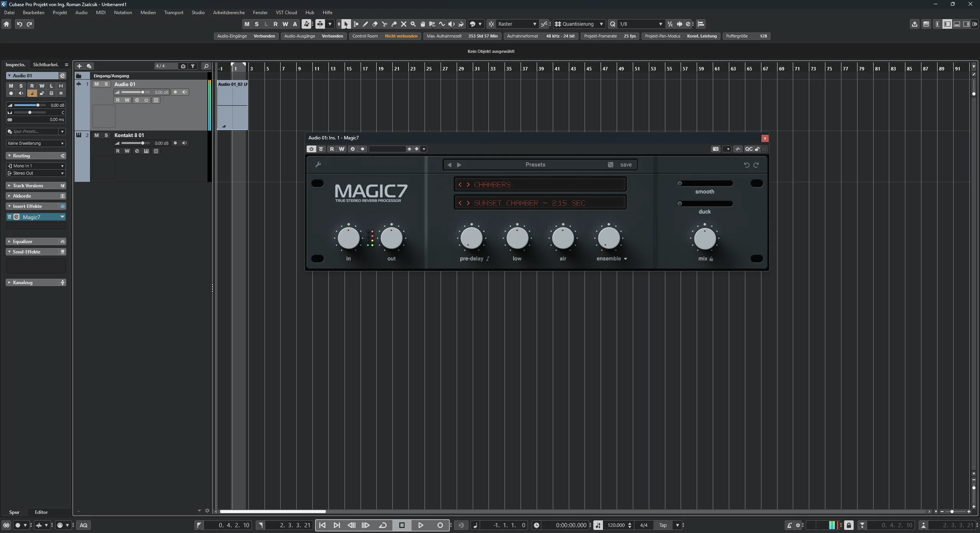Click the Audio 01 inspector volume fader
The width and height of the screenshot is (980, 533).
pos(30,105)
